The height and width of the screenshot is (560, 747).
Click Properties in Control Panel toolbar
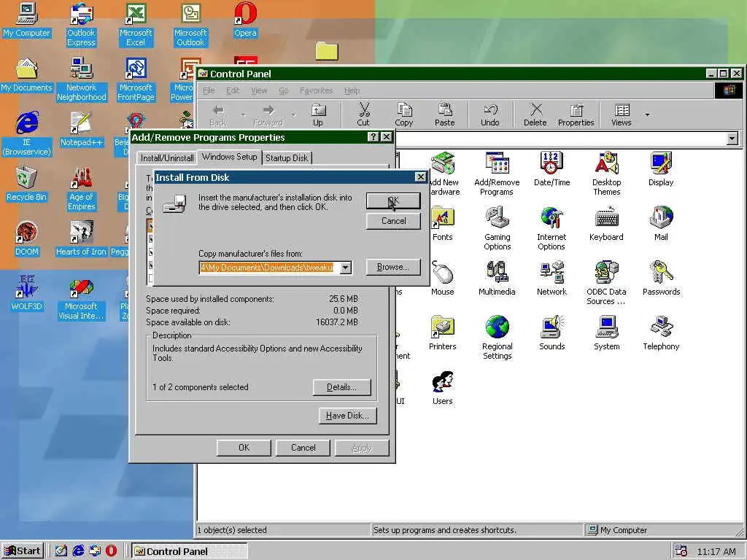point(576,114)
